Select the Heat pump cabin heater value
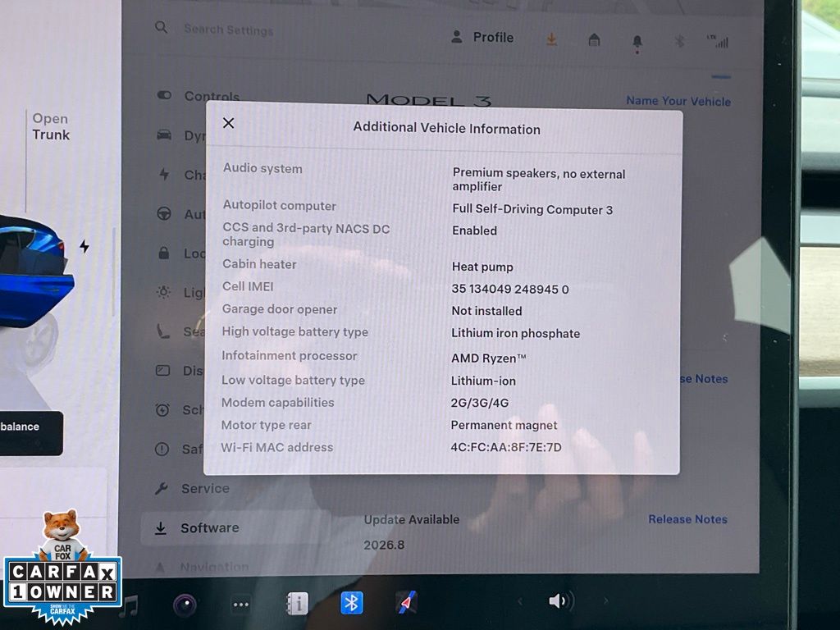The width and height of the screenshot is (840, 630). coord(482,267)
